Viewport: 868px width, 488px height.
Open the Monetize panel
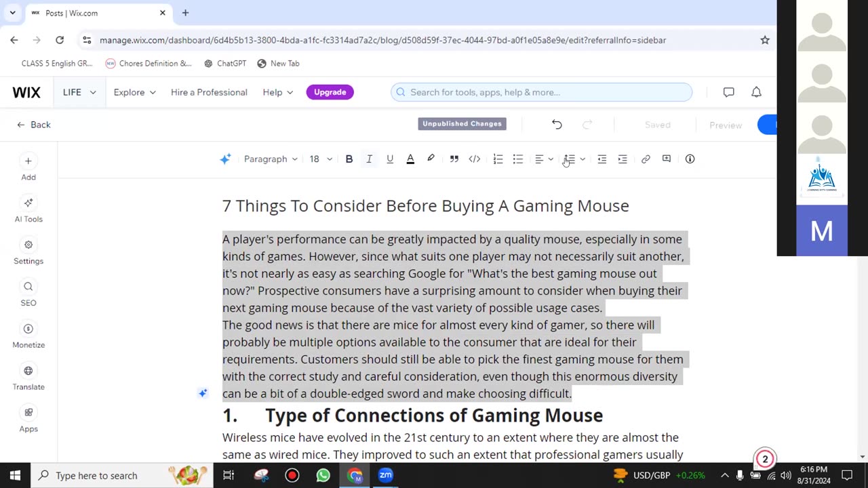coord(28,336)
